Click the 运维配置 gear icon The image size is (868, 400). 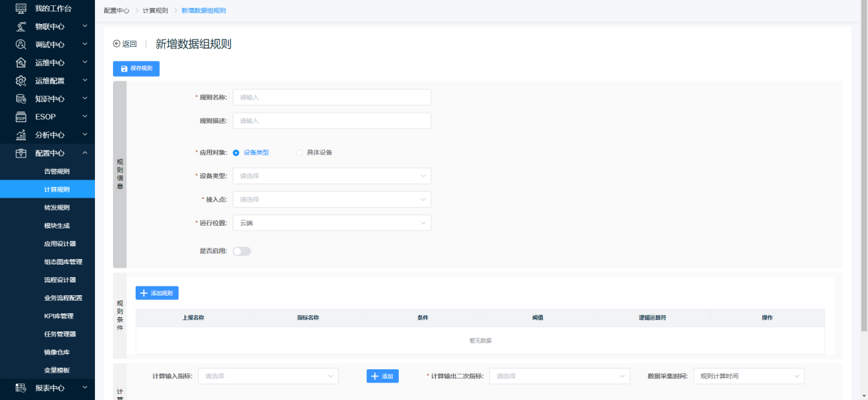(21, 81)
